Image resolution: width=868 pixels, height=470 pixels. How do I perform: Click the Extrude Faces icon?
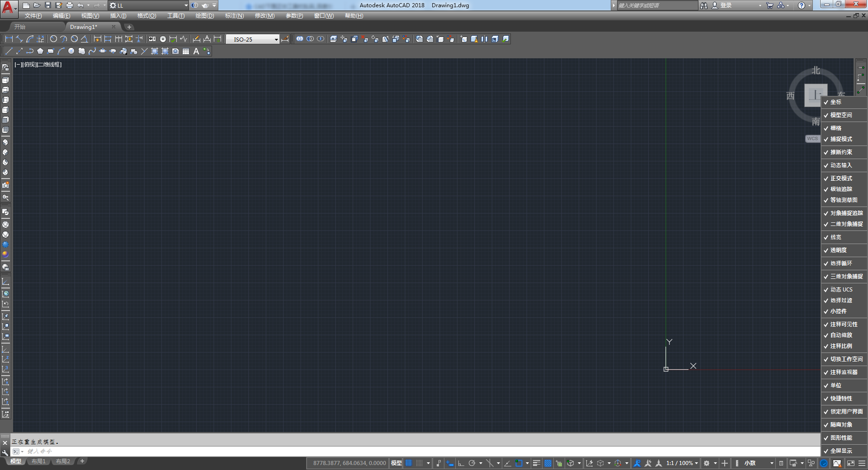click(334, 39)
